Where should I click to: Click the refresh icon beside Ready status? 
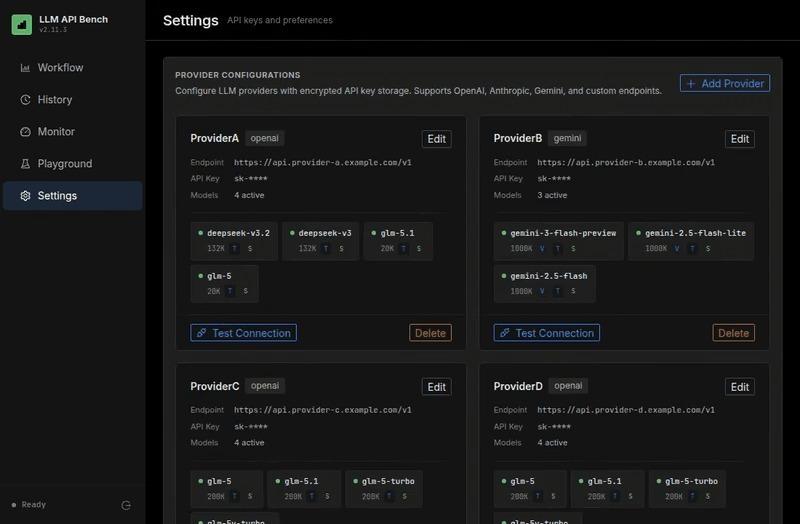pos(126,505)
